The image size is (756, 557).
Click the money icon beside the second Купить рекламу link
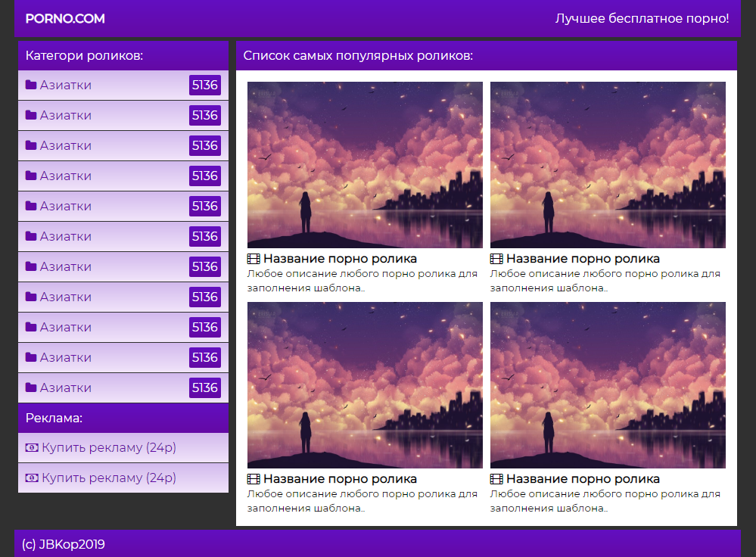(x=32, y=478)
